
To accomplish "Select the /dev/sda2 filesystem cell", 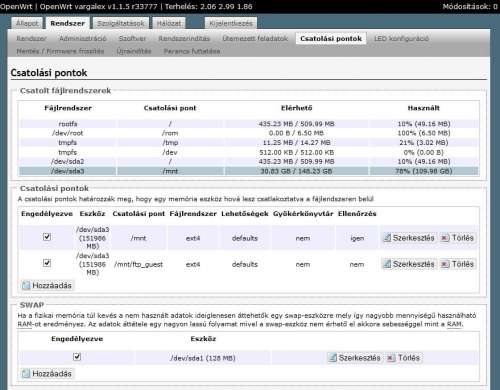I will click(68, 161).
